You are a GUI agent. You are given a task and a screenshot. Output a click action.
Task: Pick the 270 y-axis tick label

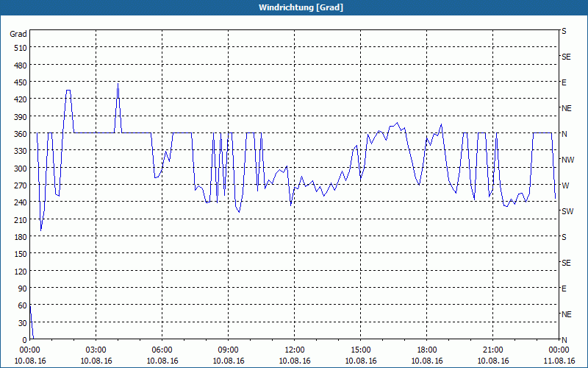(x=21, y=185)
